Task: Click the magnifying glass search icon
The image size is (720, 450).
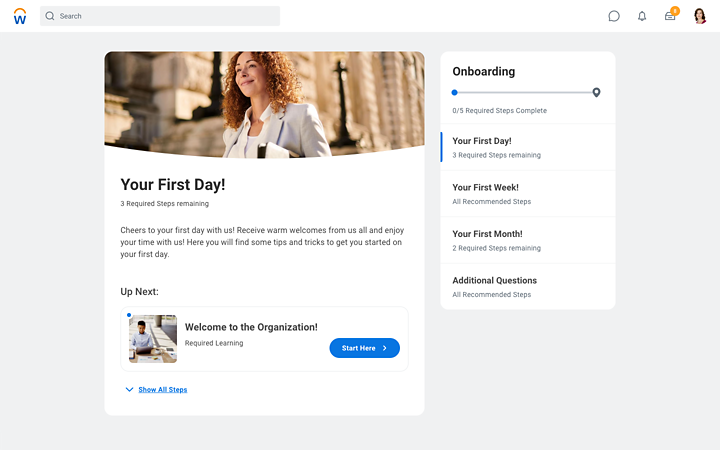Action: click(x=50, y=16)
